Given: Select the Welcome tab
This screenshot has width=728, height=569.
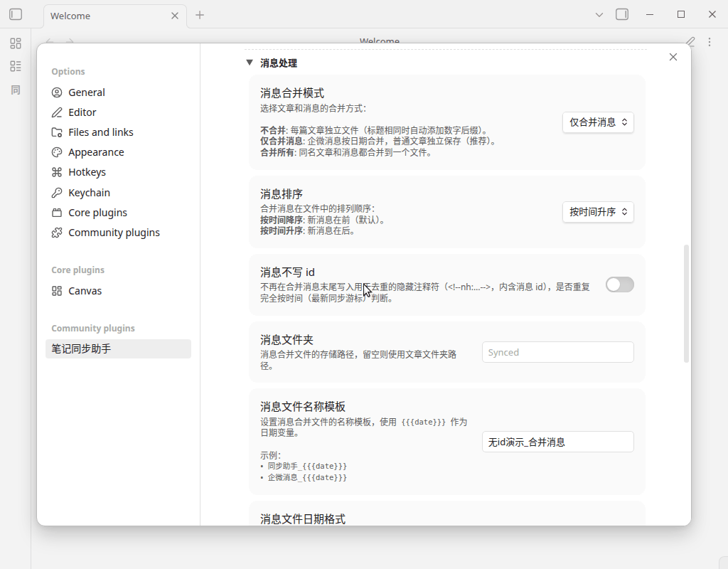Looking at the screenshot, I should [x=115, y=16].
